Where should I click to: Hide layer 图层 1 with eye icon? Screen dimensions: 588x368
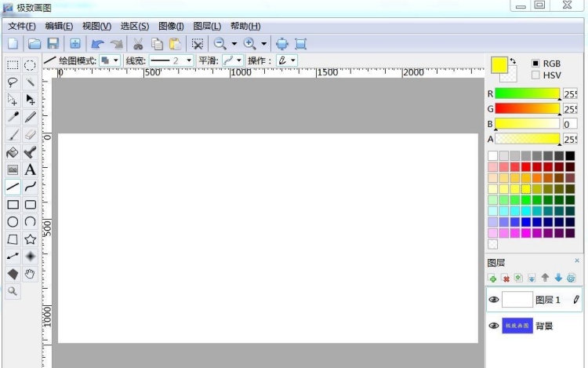[494, 300]
